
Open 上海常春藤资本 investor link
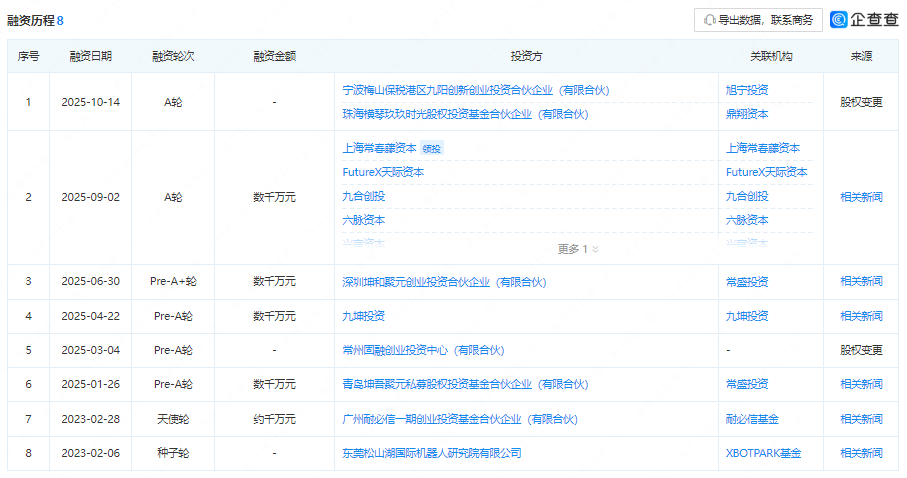point(379,148)
